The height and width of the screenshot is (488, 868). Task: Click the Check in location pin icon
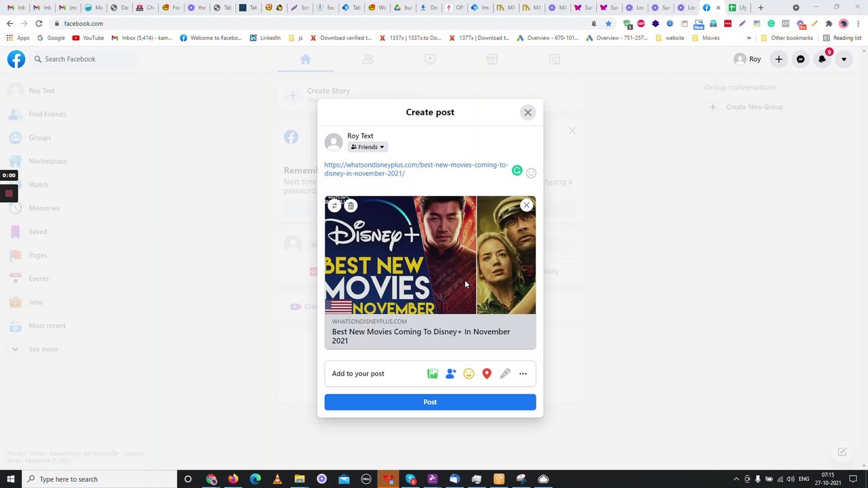coord(487,373)
